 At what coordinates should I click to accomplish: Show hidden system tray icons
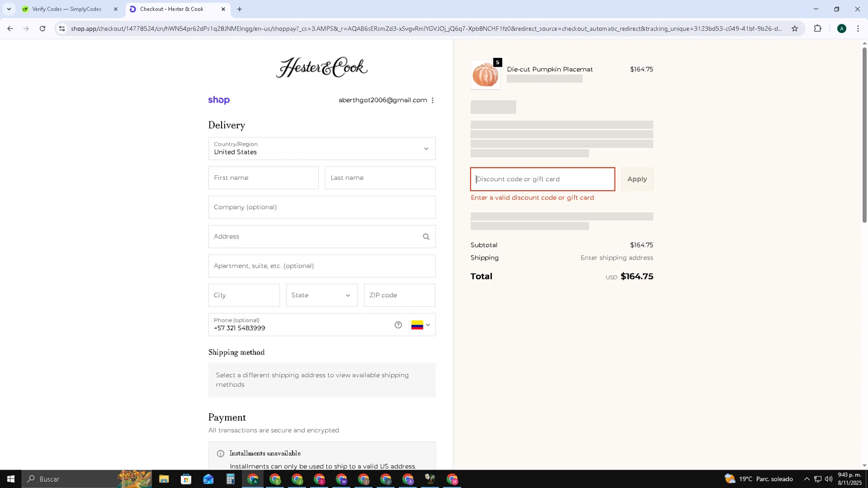(807, 479)
